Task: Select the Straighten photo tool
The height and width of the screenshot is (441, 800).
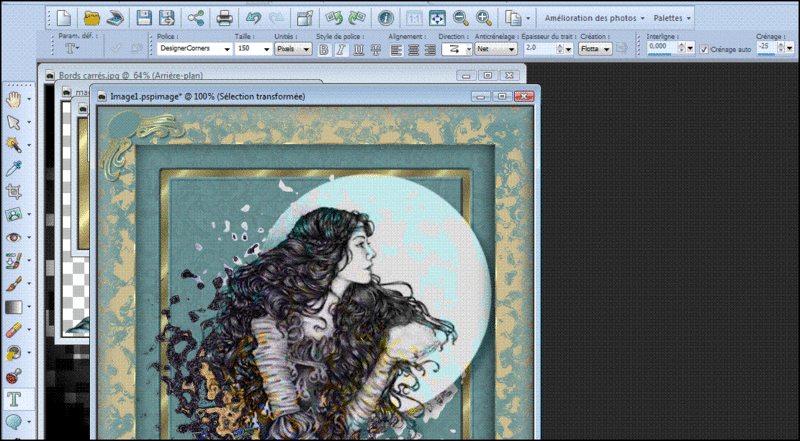Action: pyautogui.click(x=14, y=214)
